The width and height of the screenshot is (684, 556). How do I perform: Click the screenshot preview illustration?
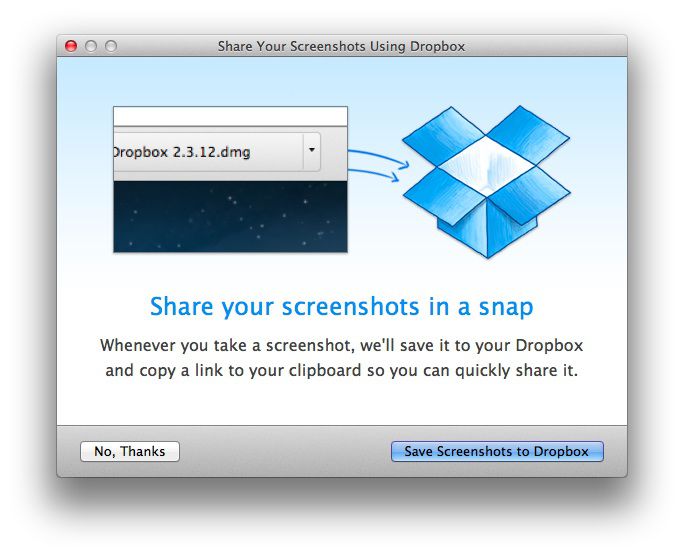click(230, 179)
